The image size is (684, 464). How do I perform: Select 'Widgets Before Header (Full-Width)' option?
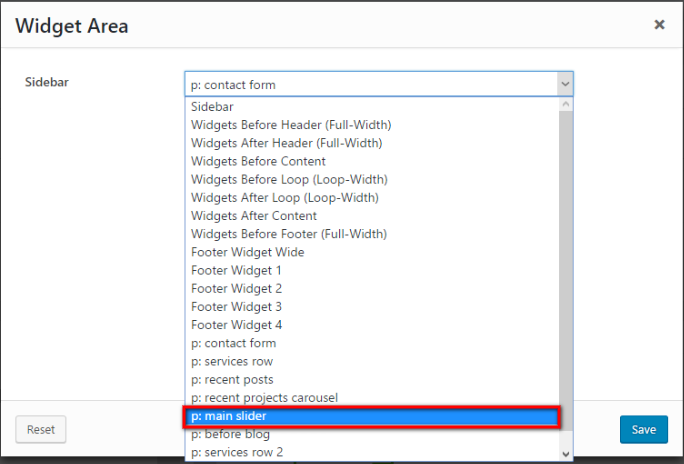tap(291, 125)
